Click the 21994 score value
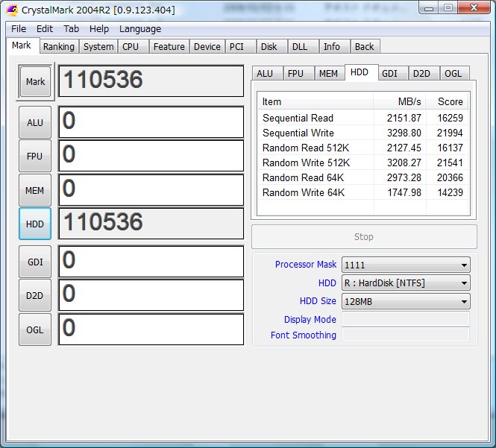Image resolution: width=496 pixels, height=448 pixels. click(450, 133)
